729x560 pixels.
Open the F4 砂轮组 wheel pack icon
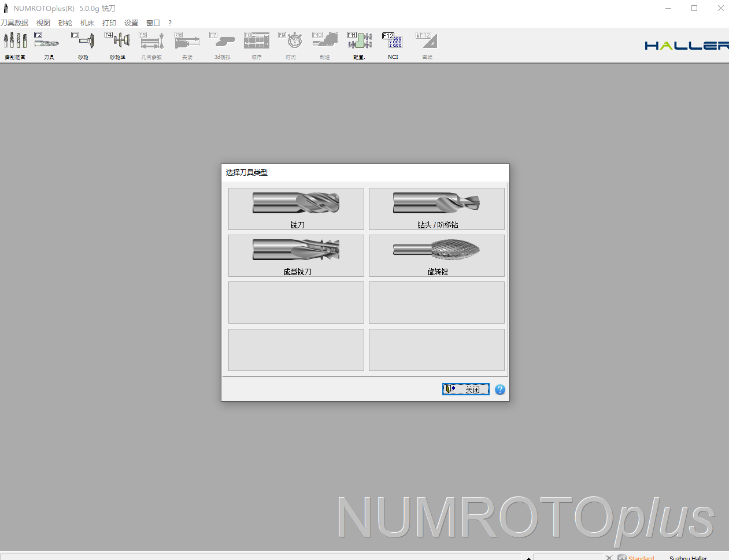(117, 46)
